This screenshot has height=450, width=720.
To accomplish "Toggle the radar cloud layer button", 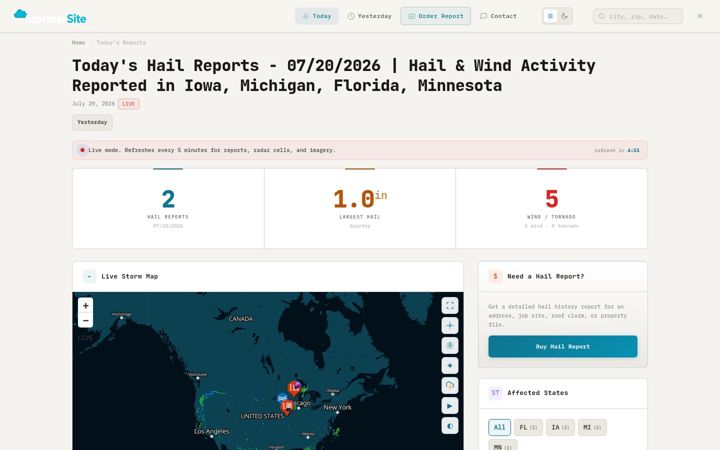I will pyautogui.click(x=450, y=386).
